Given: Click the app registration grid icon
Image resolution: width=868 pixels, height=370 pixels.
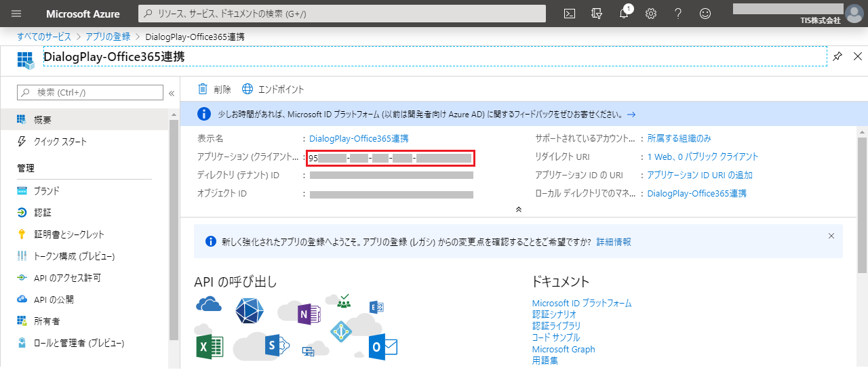Looking at the screenshot, I should point(25,60).
